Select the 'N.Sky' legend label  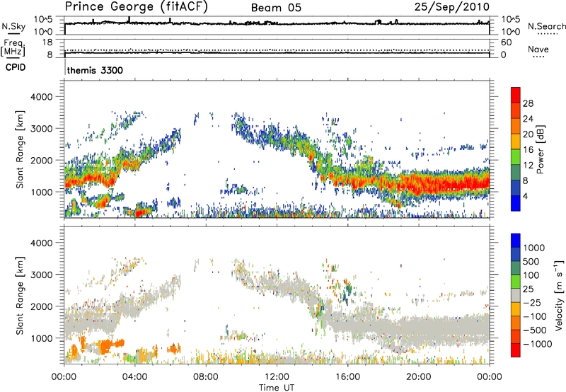tap(13, 26)
